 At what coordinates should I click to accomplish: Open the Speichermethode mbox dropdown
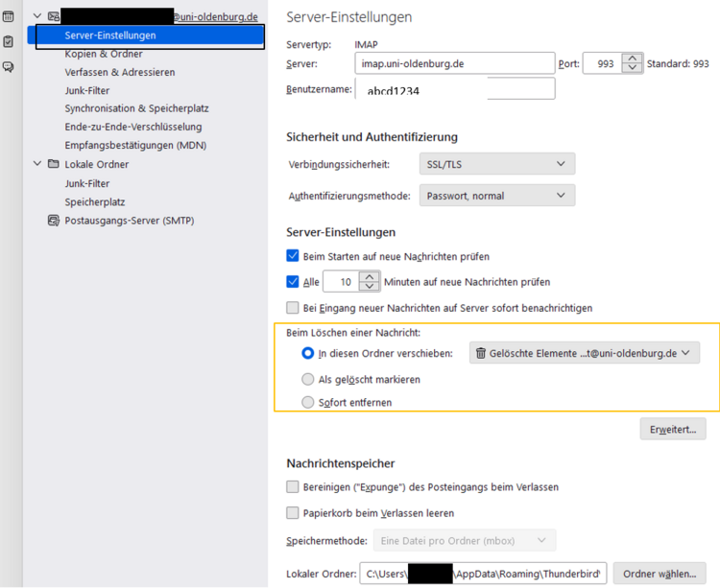[x=465, y=541]
